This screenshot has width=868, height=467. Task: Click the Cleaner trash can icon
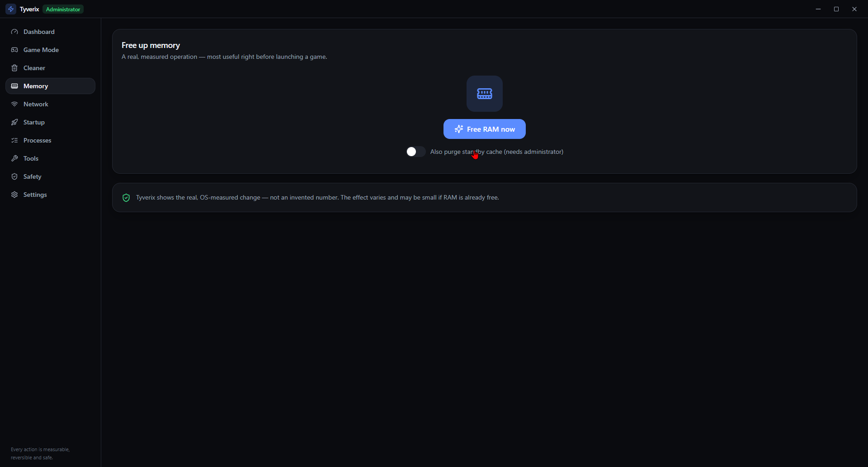14,68
